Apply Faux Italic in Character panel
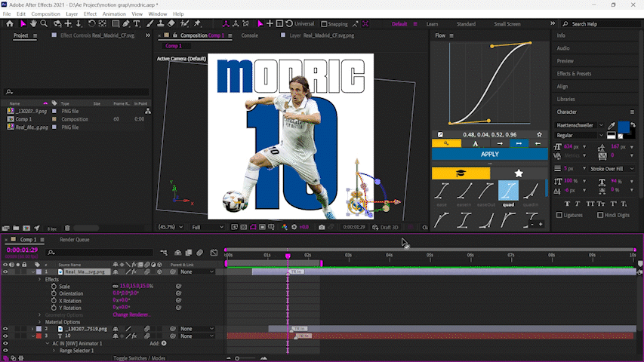The height and width of the screenshot is (362, 644). click(x=578, y=204)
